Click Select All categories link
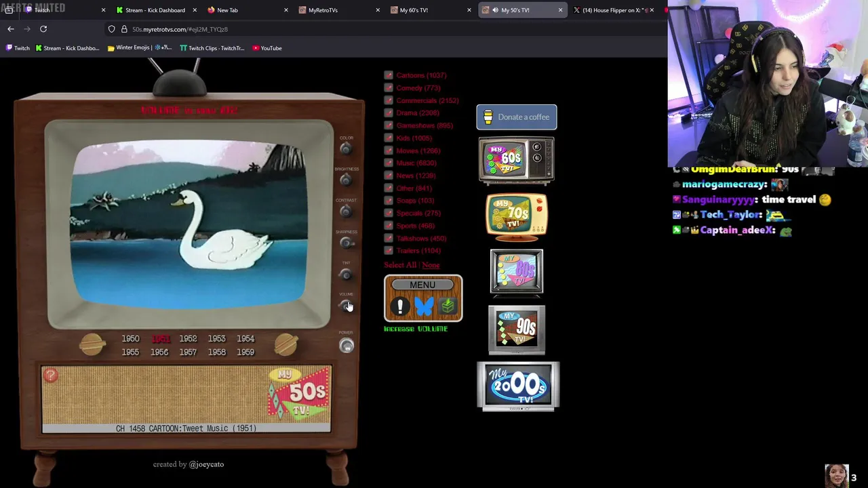 [x=400, y=265]
